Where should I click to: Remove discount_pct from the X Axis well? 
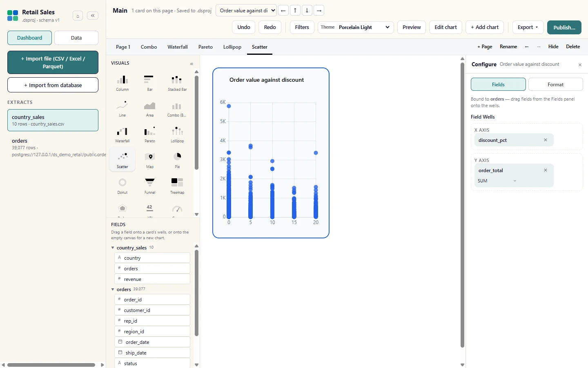[x=546, y=140]
